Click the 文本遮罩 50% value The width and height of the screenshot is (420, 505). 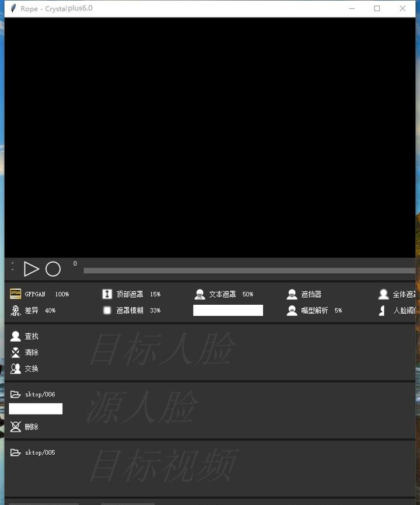248,294
